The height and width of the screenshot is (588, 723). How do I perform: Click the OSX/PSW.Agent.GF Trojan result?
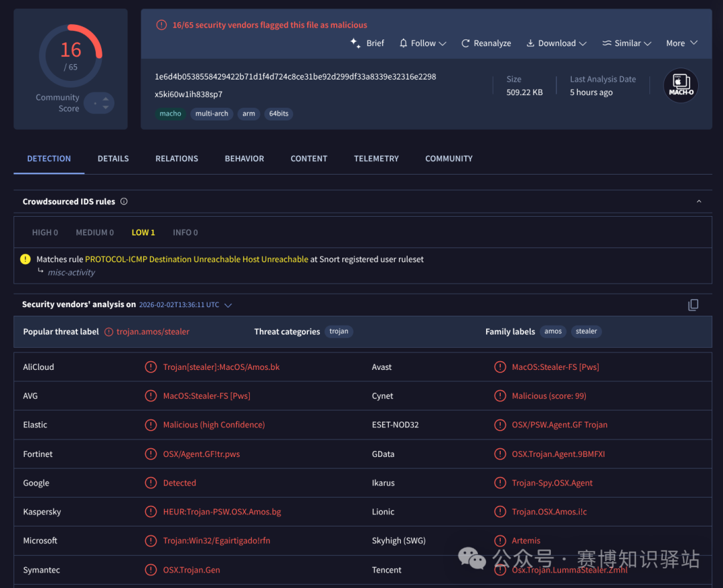[x=559, y=425]
